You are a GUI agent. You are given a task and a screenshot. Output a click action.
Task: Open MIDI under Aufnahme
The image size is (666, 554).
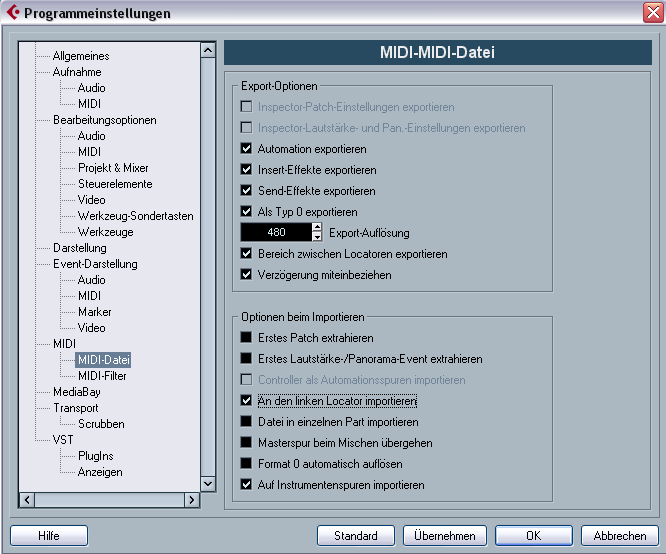(x=89, y=104)
